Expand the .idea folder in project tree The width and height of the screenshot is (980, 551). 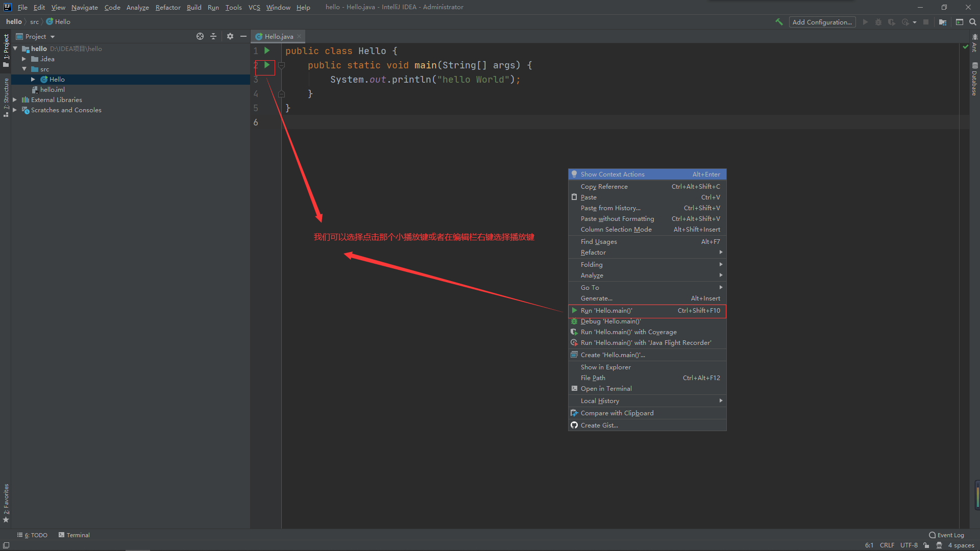[x=23, y=59]
